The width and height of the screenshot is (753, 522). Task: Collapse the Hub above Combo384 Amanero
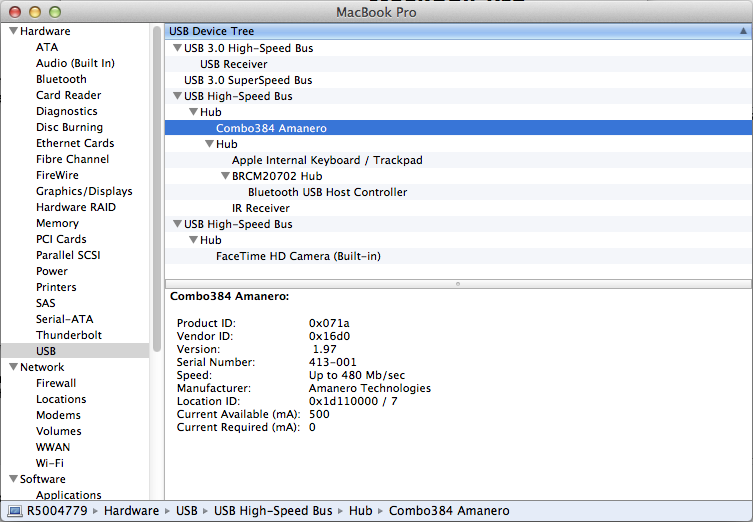[194, 112]
